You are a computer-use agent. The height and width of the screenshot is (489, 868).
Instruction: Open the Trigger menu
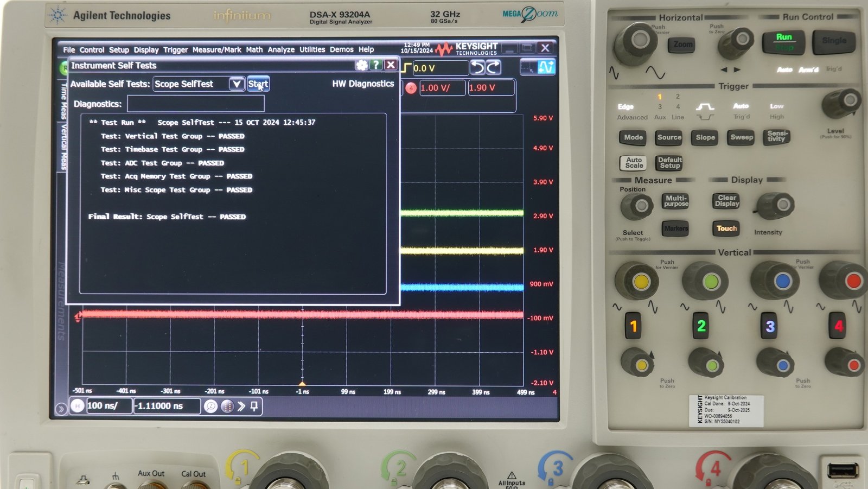pyautogui.click(x=176, y=49)
